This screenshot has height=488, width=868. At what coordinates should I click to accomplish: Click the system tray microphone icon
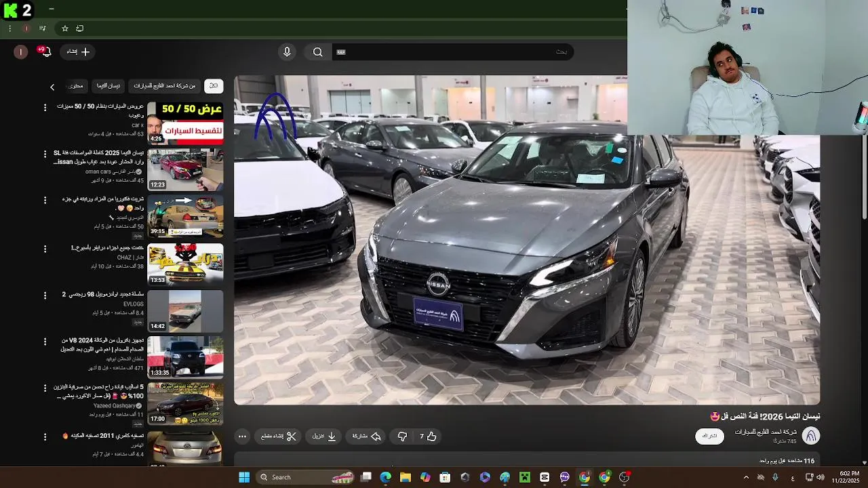[x=775, y=477]
